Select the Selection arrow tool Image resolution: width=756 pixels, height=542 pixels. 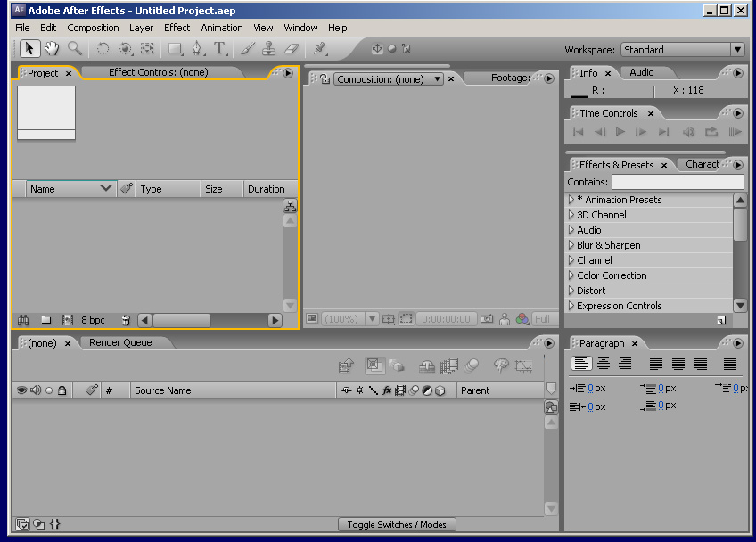pos(29,49)
